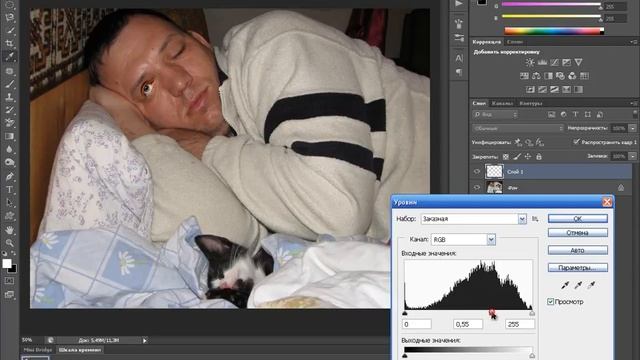Viewport: 640px width, 360px height.
Task: Toggle the layer filter switch
Action: 635,114
